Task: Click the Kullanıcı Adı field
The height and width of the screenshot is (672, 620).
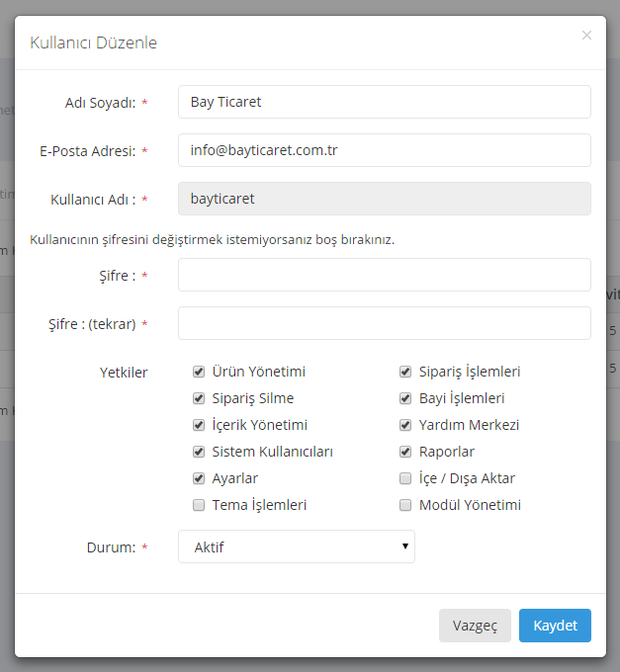Action: click(384, 199)
